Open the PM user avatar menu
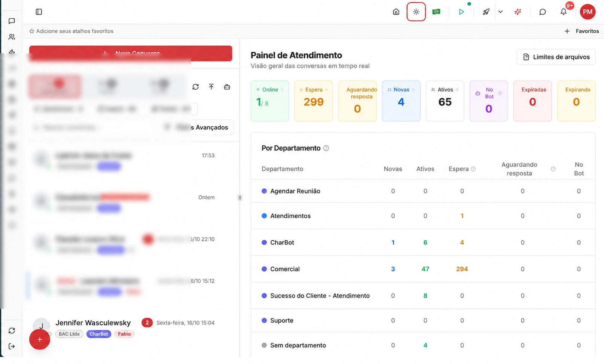This screenshot has height=364, width=604. (x=588, y=12)
